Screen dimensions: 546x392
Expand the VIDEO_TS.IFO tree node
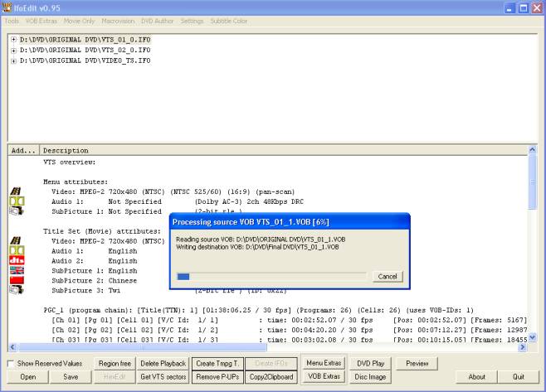[x=13, y=60]
